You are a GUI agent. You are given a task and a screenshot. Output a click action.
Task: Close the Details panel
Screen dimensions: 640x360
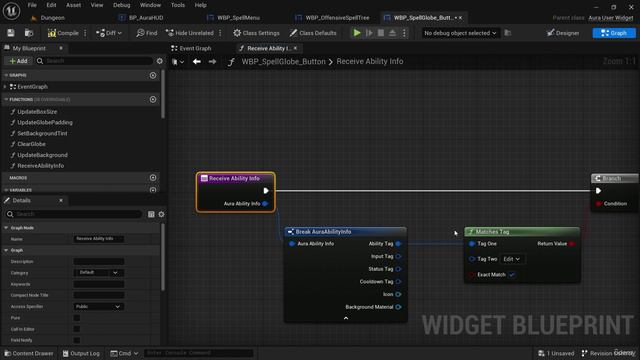pyautogui.click(x=61, y=200)
